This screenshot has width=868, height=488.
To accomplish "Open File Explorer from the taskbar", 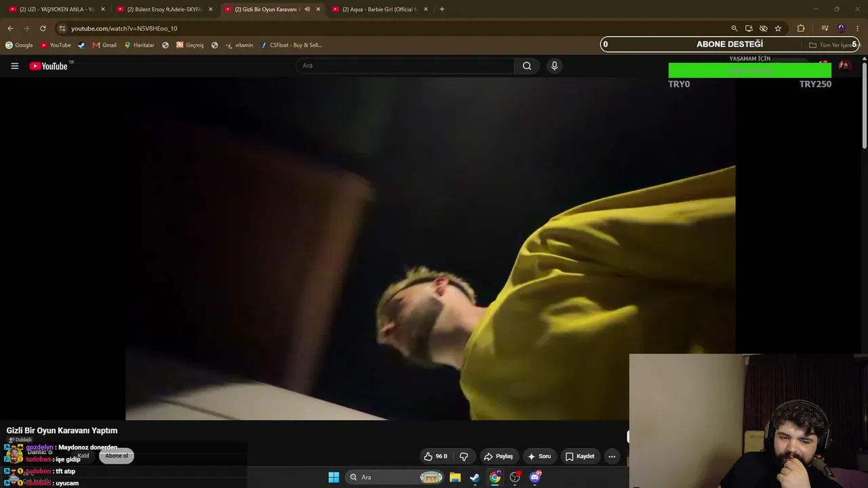I will pyautogui.click(x=455, y=477).
